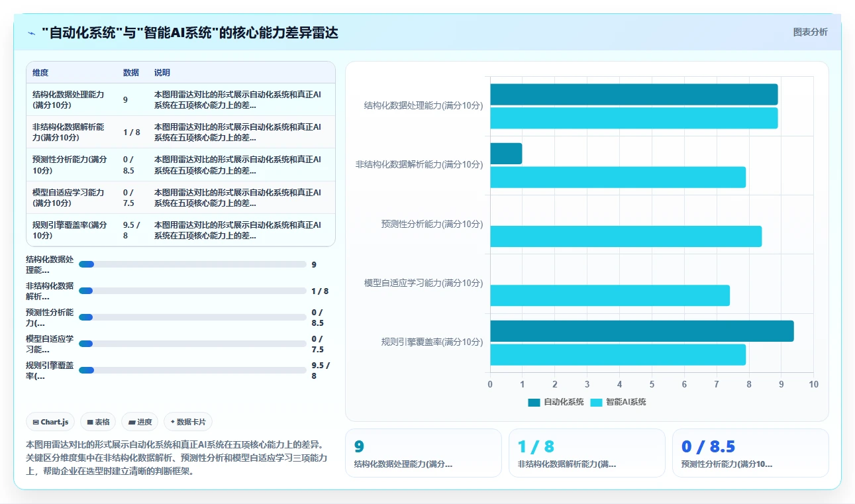
Task: Click table value 0 / 7.5
Action: [x=129, y=197]
